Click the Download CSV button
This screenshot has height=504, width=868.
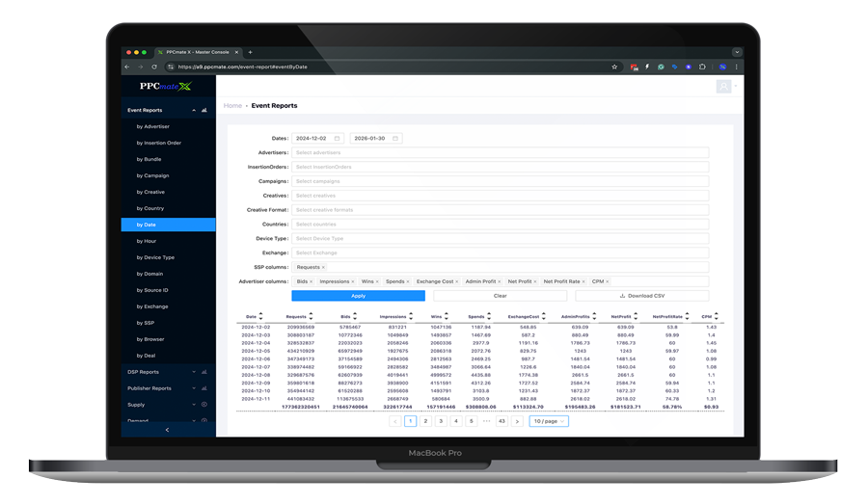pos(641,296)
